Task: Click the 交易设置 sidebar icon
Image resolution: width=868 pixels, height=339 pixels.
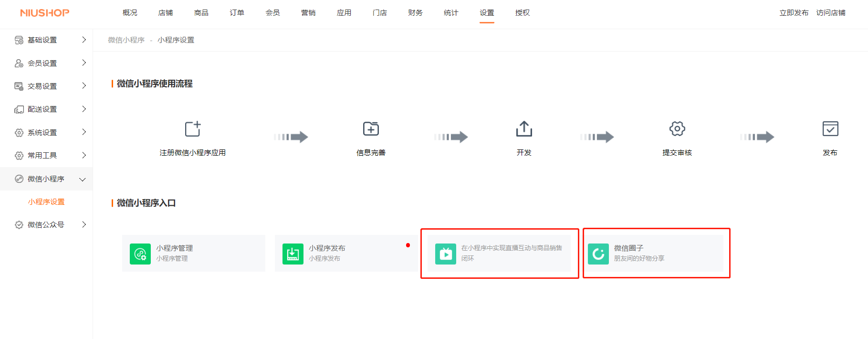Action: point(19,86)
